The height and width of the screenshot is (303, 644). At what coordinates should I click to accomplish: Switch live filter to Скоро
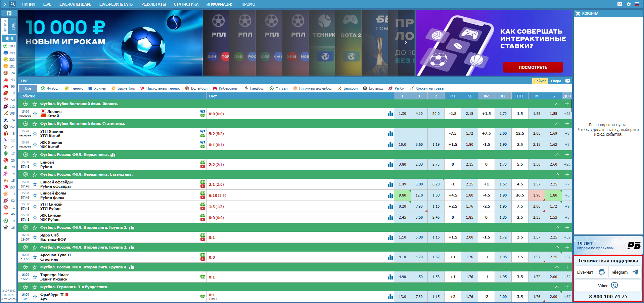point(556,81)
